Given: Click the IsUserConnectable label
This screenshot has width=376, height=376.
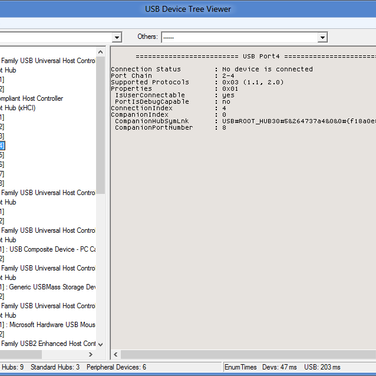Looking at the screenshot, I should [150, 95].
